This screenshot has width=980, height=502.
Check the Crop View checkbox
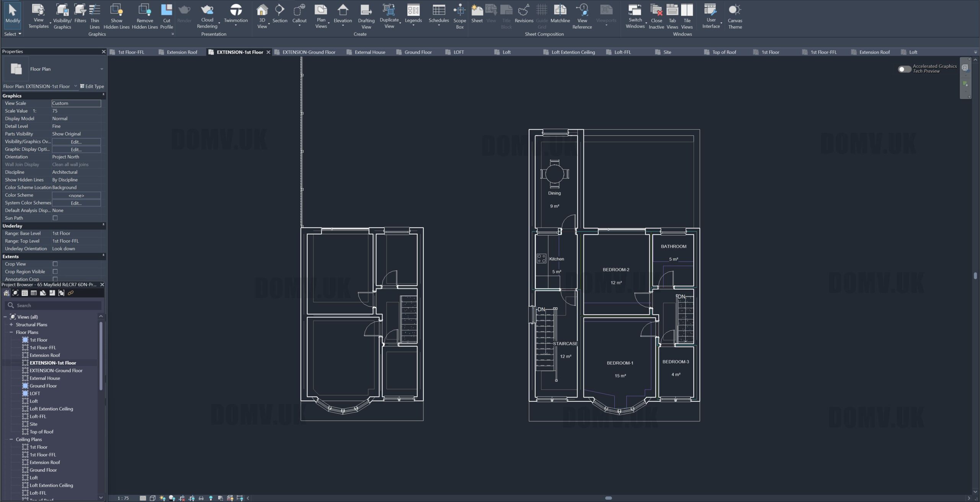pyautogui.click(x=55, y=264)
